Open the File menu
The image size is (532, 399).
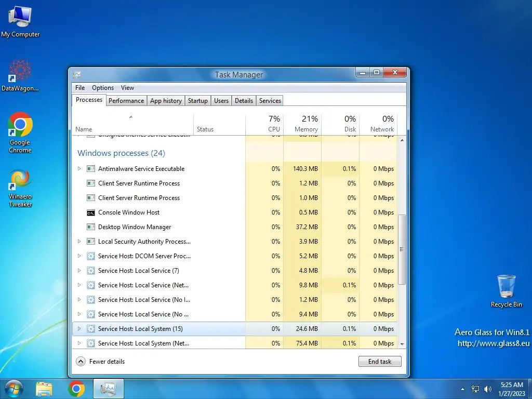(80, 88)
